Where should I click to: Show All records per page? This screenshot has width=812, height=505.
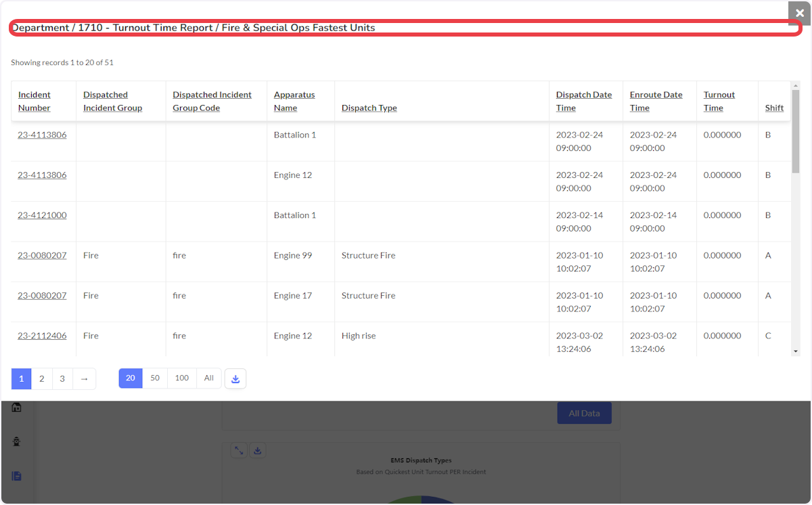pyautogui.click(x=209, y=378)
